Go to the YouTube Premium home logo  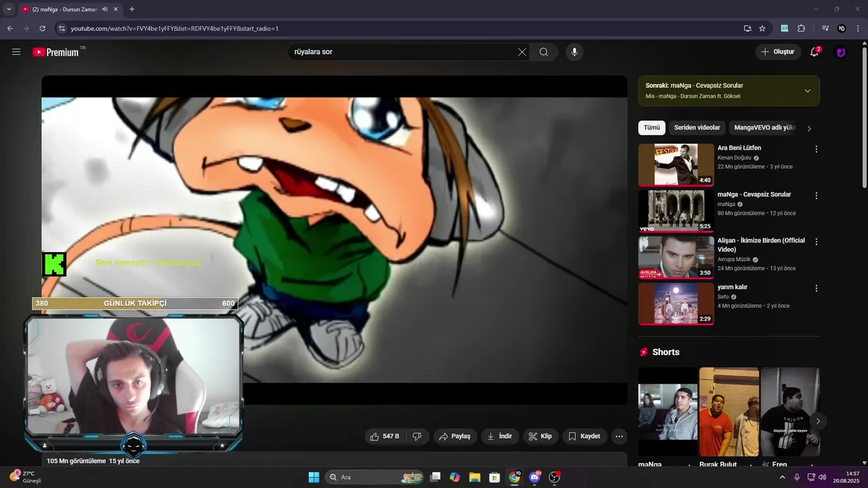tap(56, 52)
